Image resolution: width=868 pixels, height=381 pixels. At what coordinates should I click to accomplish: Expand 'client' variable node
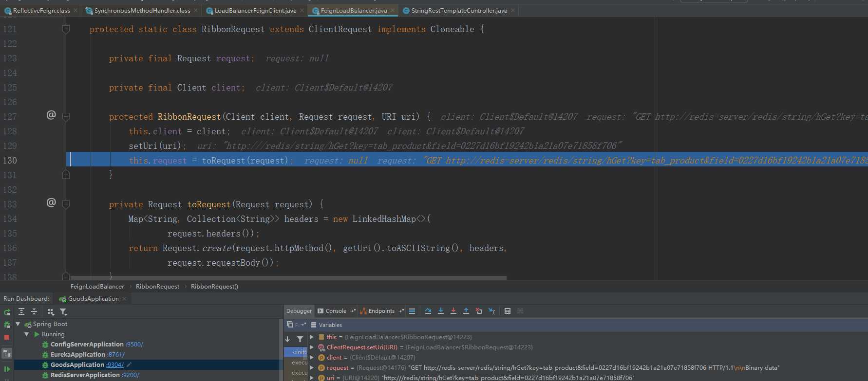click(x=312, y=357)
